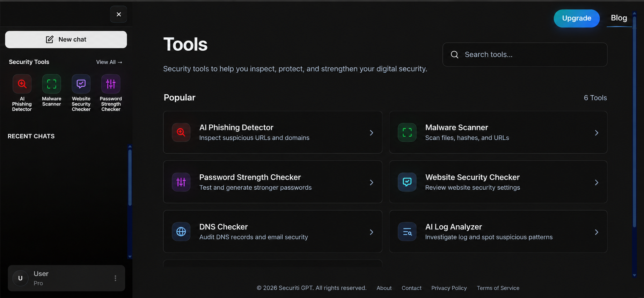This screenshot has width=644, height=298.
Task: Open Website Security Checker via chevron arrow
Action: [x=597, y=182]
